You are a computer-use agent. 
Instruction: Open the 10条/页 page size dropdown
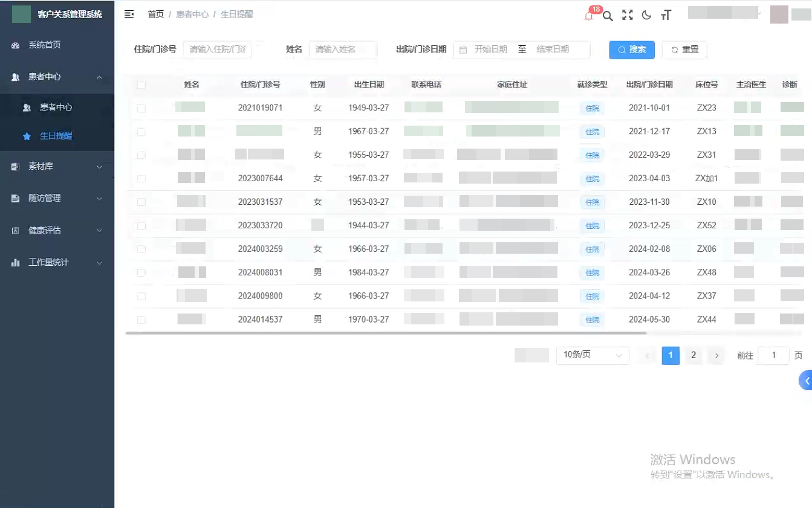[592, 355]
